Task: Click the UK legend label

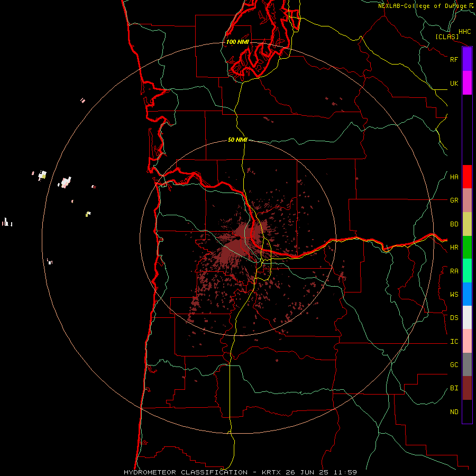Action: (x=454, y=83)
